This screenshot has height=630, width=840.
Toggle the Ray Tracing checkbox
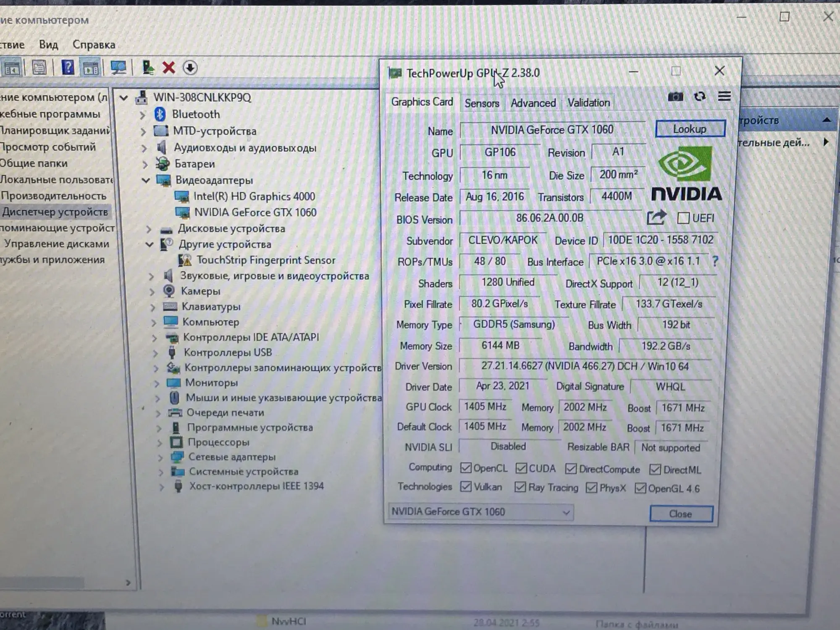pyautogui.click(x=520, y=487)
